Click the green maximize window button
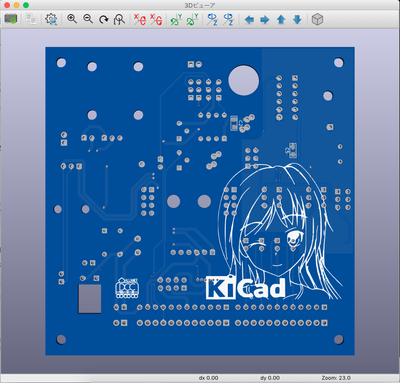The width and height of the screenshot is (400, 383). pyautogui.click(x=26, y=5)
